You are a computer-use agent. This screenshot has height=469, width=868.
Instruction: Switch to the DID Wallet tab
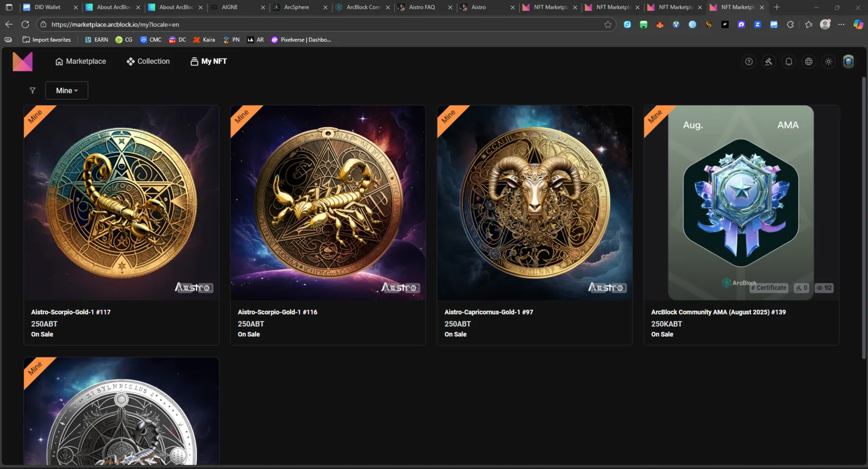[50, 7]
